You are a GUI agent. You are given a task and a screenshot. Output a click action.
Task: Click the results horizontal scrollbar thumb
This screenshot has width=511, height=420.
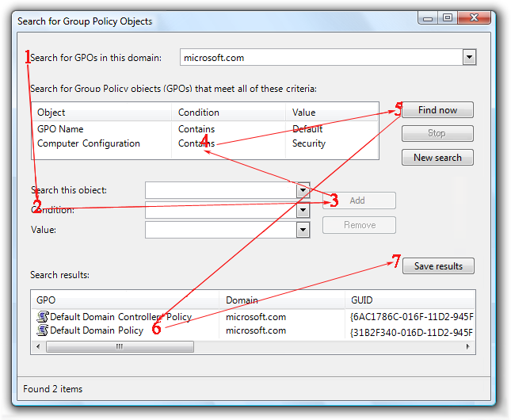120,346
